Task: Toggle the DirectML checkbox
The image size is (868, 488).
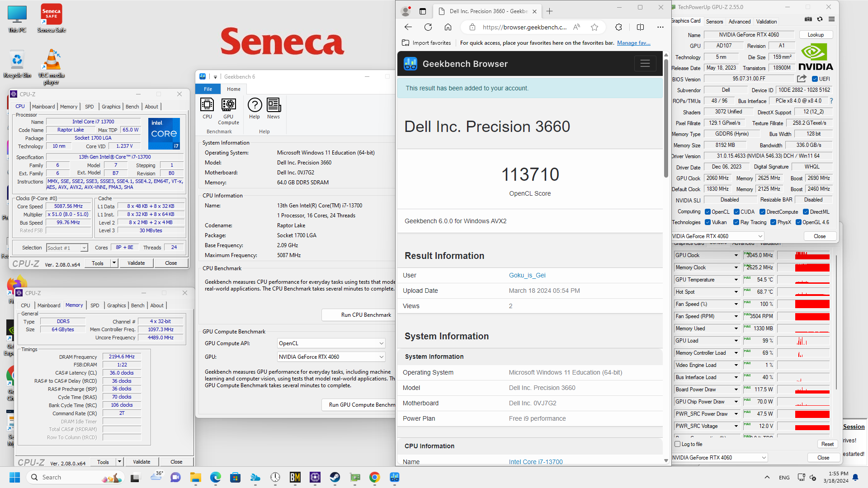Action: (806, 212)
